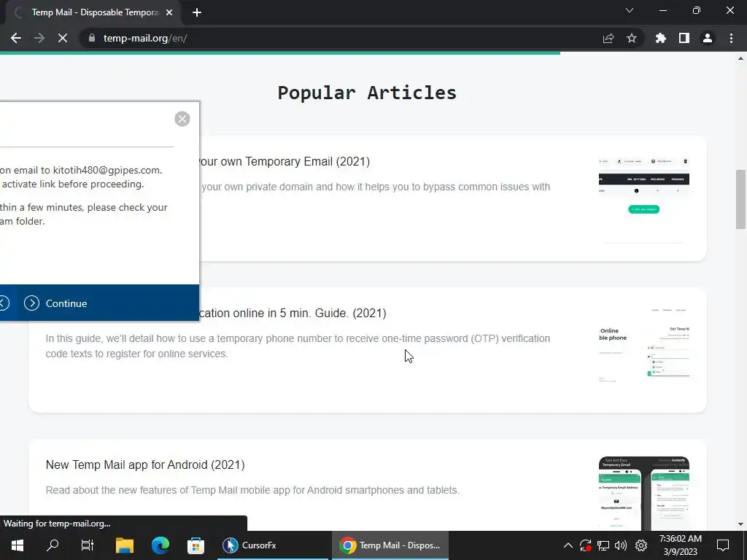Click the Continue button in popup

click(x=66, y=303)
